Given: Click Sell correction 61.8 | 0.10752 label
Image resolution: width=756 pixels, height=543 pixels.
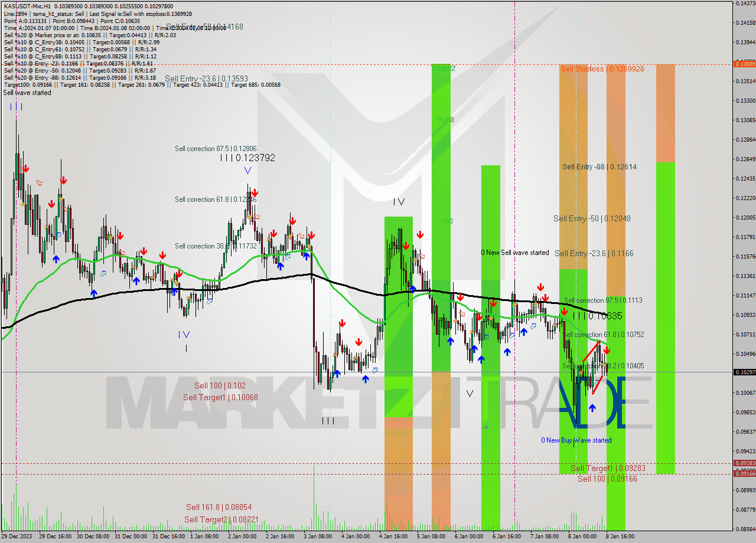Looking at the screenshot, I should tap(603, 335).
